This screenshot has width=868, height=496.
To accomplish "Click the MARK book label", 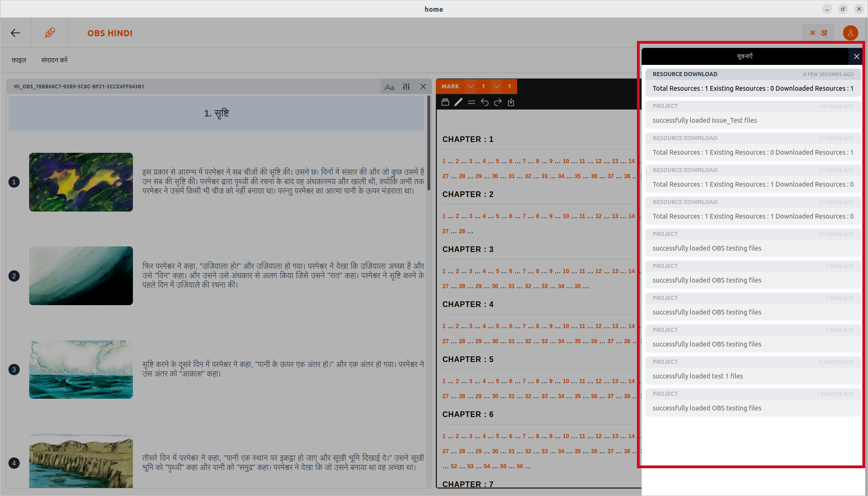I will point(450,87).
